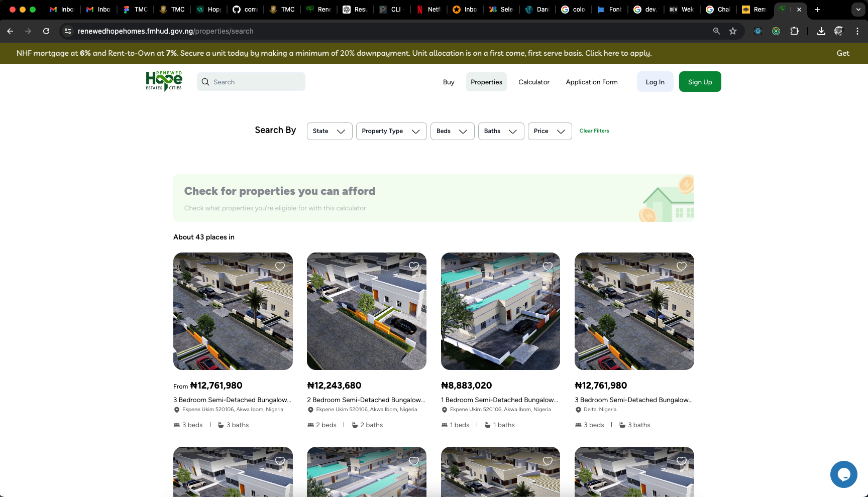Reload the page using the refresh icon
The image size is (868, 497).
click(46, 31)
